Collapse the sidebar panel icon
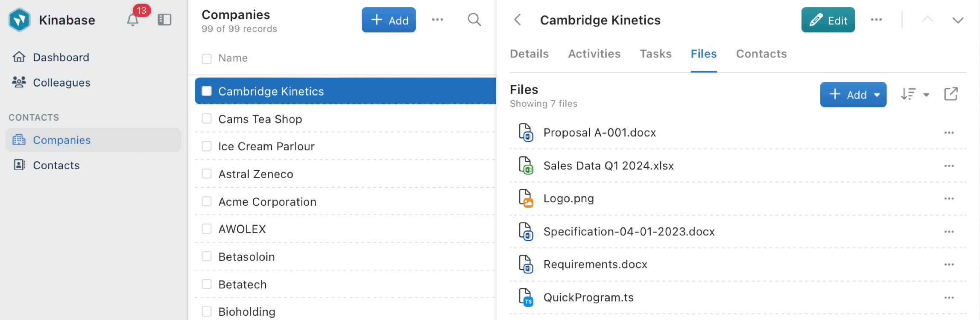Viewport: 980px width, 320px height. pyautogui.click(x=164, y=20)
